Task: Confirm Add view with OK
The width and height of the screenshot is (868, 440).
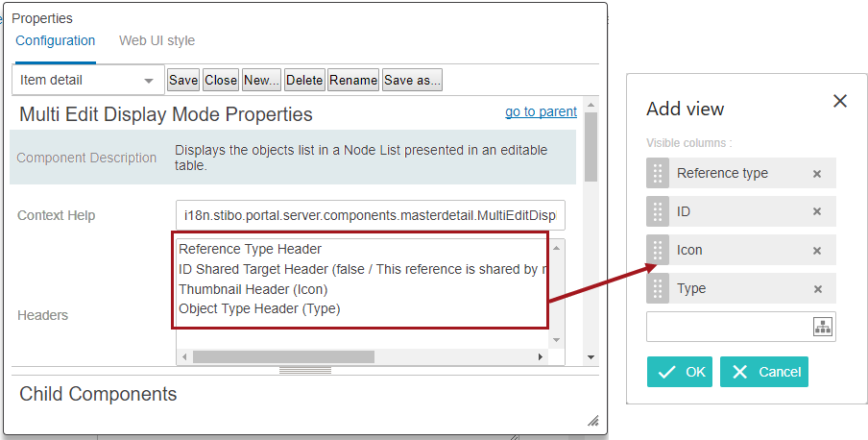Action: (679, 372)
